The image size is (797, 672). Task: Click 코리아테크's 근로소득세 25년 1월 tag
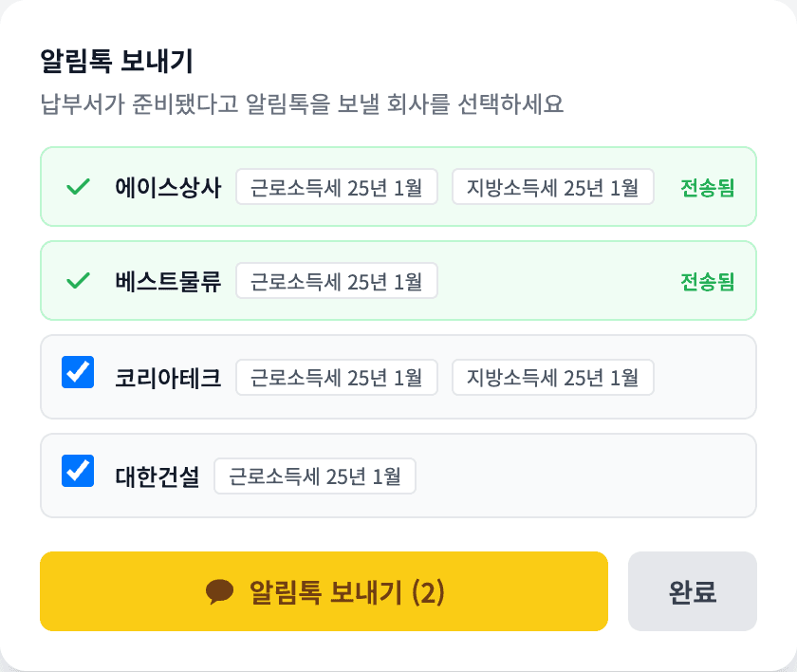coord(336,377)
